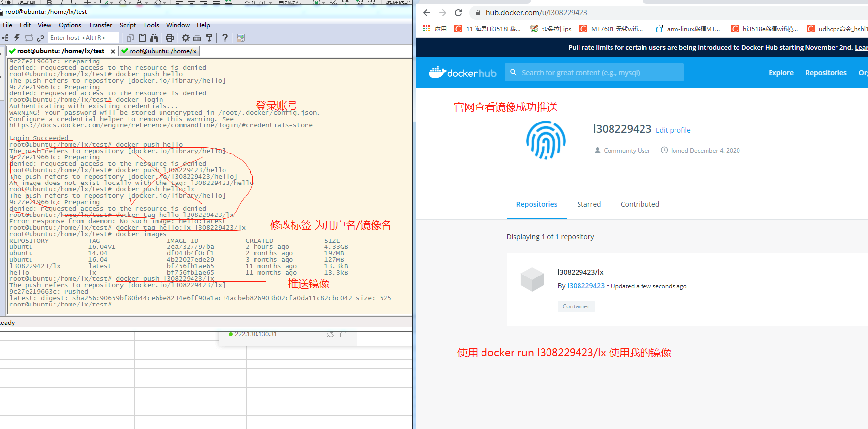Open Repositories in Docker Hub top navigation
Image resolution: width=868 pixels, height=429 pixels.
pos(826,73)
